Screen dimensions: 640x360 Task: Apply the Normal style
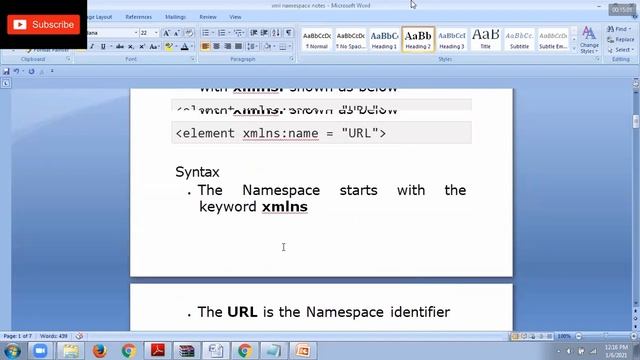pyautogui.click(x=317, y=40)
